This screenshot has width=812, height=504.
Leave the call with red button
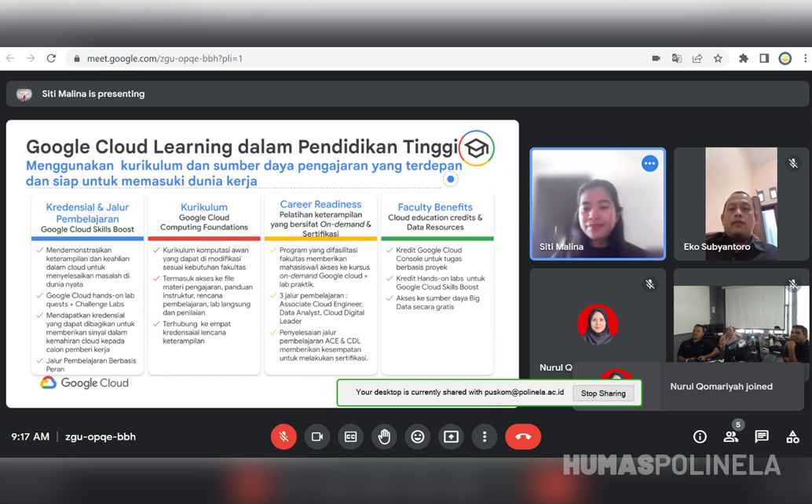(523, 436)
